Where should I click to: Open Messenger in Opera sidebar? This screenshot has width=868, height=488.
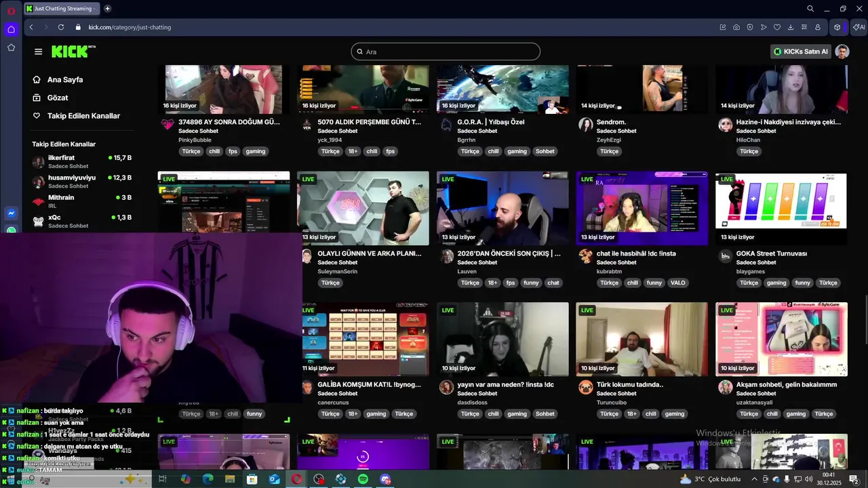(11, 213)
